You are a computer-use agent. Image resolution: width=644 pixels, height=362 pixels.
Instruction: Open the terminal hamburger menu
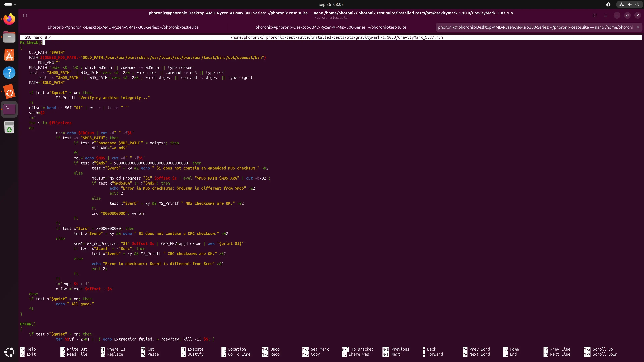[605, 15]
